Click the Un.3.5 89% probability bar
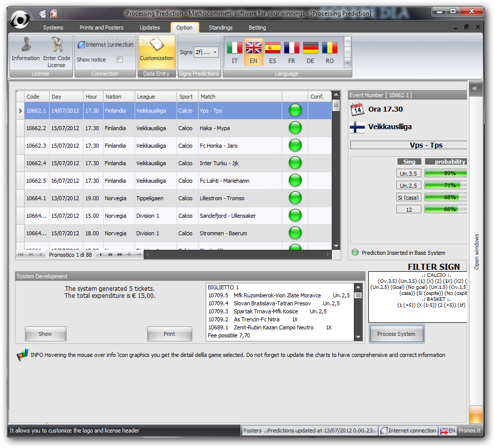 (446, 173)
